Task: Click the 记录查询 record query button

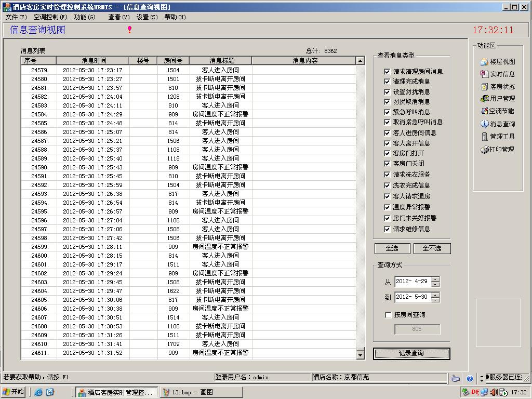Action: [411, 353]
